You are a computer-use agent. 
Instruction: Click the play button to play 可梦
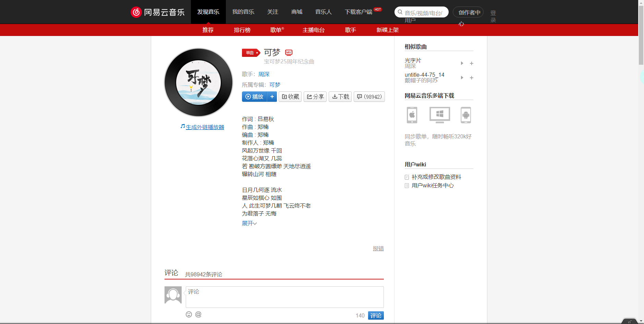254,97
